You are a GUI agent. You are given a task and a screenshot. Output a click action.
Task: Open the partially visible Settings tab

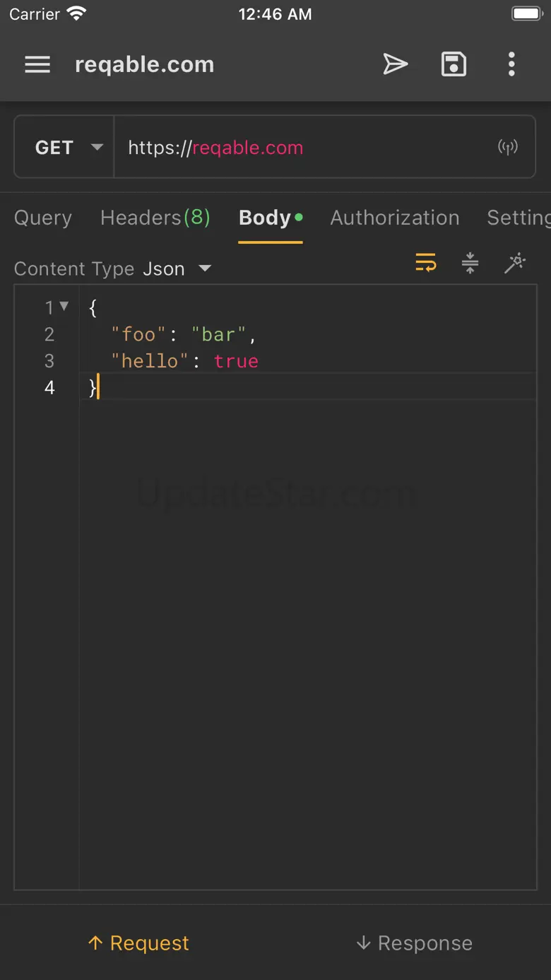coord(519,218)
